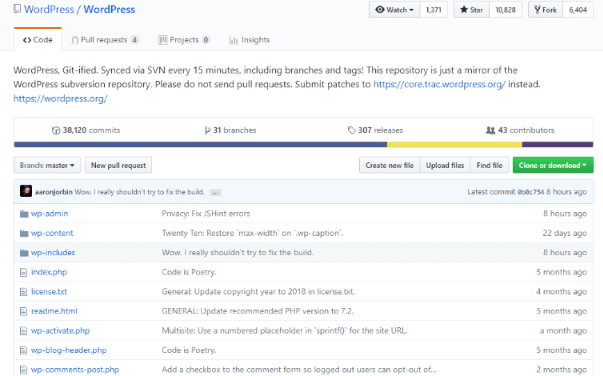The image size is (603, 376).
Task: Click Find file button
Action: 490,165
